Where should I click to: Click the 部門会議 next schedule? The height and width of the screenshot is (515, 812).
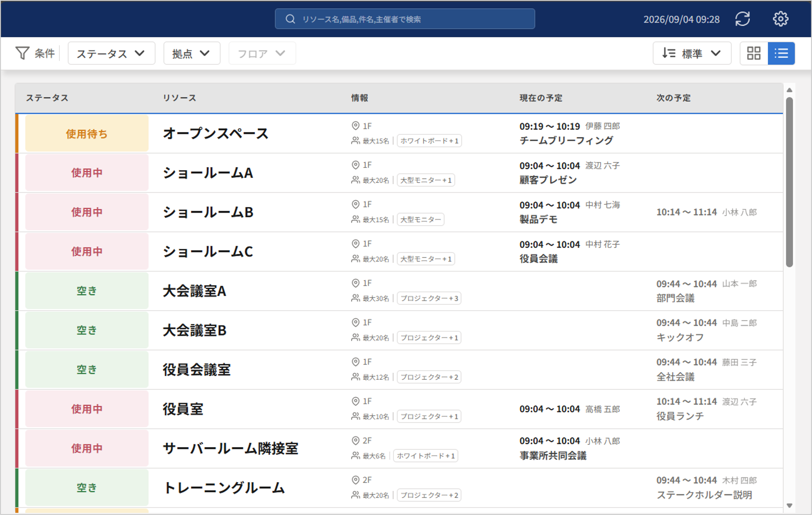676,298
